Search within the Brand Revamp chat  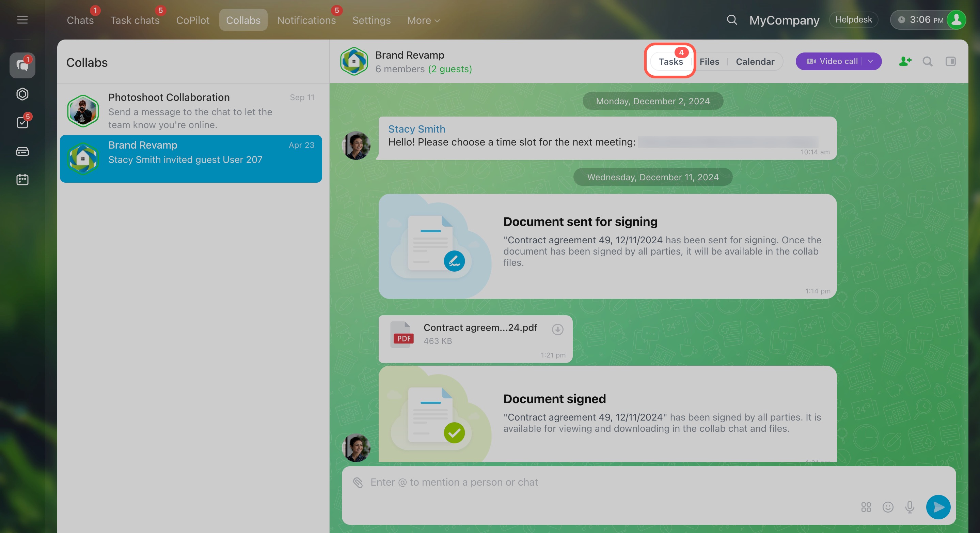coord(928,61)
